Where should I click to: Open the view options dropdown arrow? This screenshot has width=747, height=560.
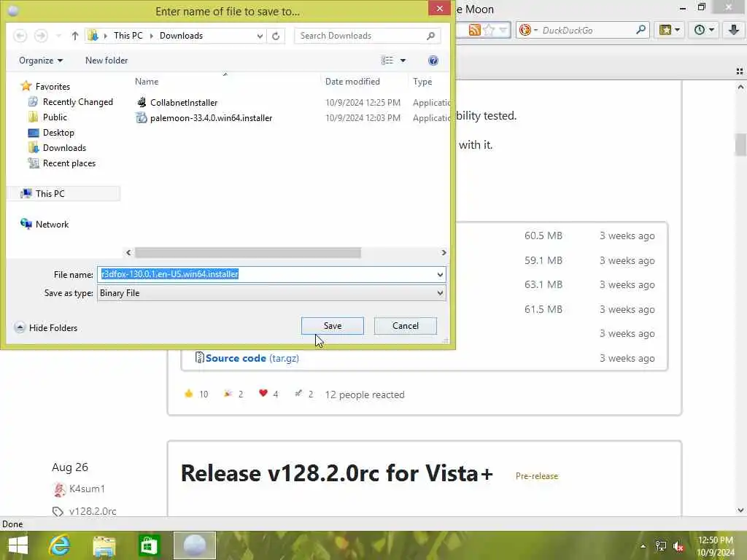tap(403, 61)
